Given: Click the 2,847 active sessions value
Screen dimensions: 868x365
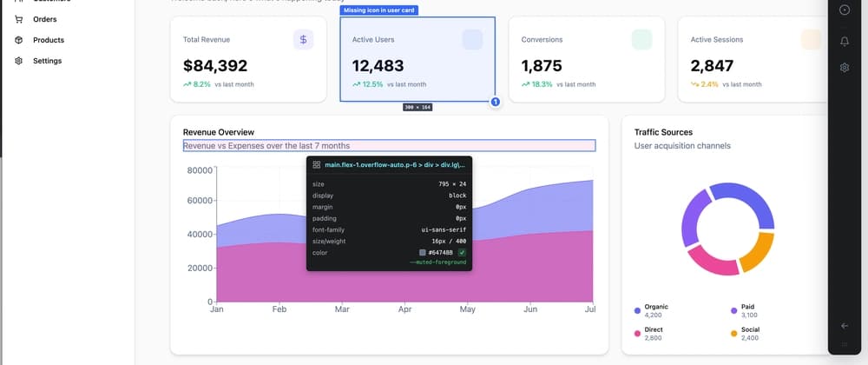Looking at the screenshot, I should (712, 66).
